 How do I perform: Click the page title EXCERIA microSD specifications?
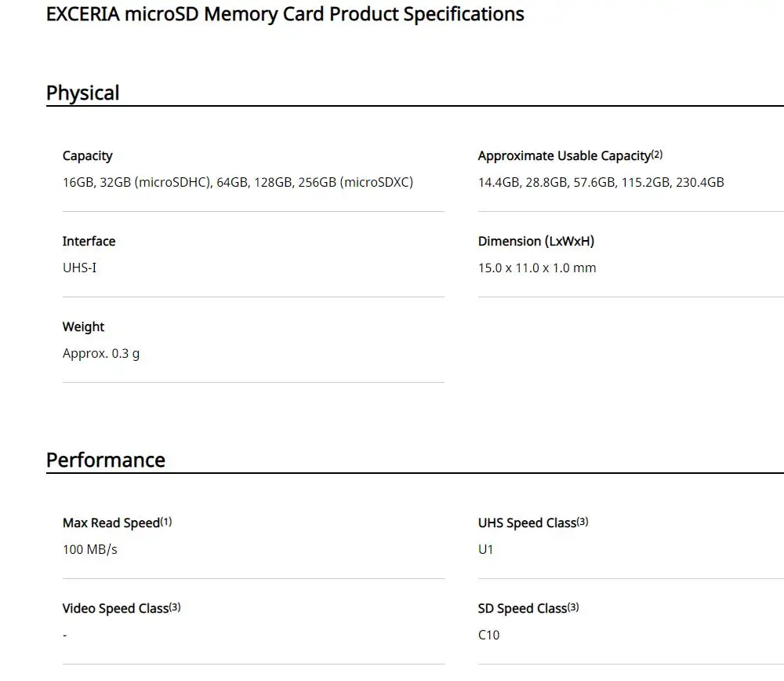click(285, 14)
